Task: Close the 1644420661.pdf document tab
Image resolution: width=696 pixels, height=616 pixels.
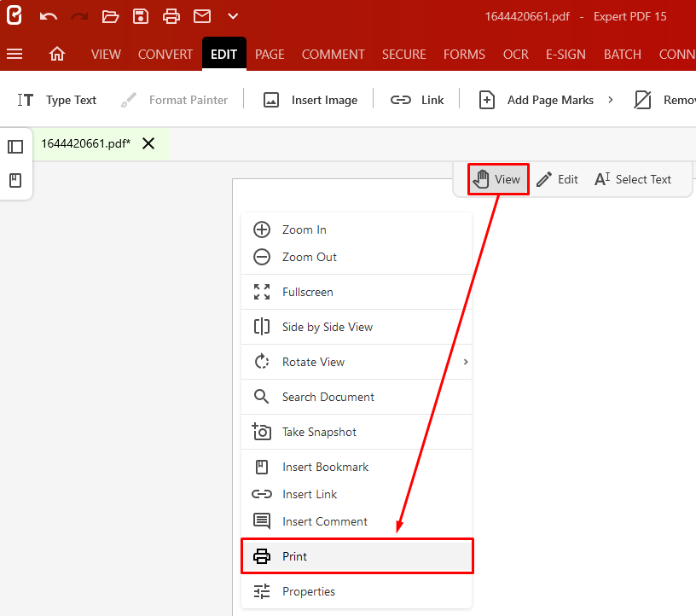Action: [148, 143]
